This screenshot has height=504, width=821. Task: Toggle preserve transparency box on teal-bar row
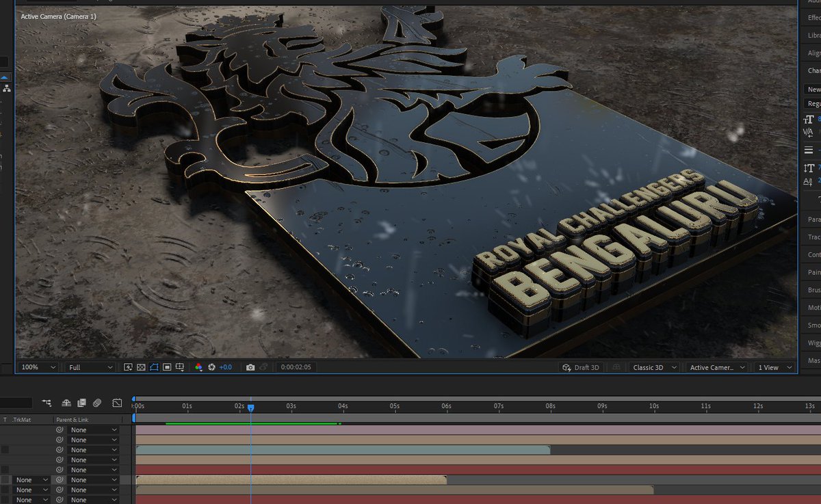[5, 450]
